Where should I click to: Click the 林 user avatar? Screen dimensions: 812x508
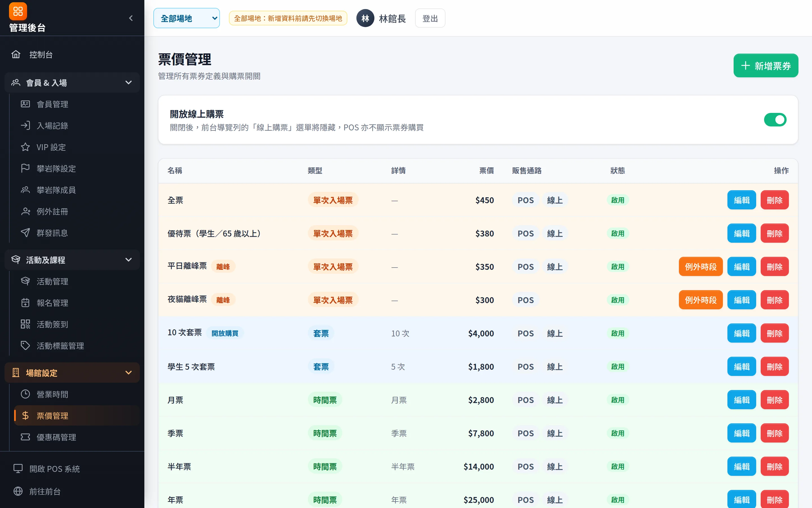point(365,18)
